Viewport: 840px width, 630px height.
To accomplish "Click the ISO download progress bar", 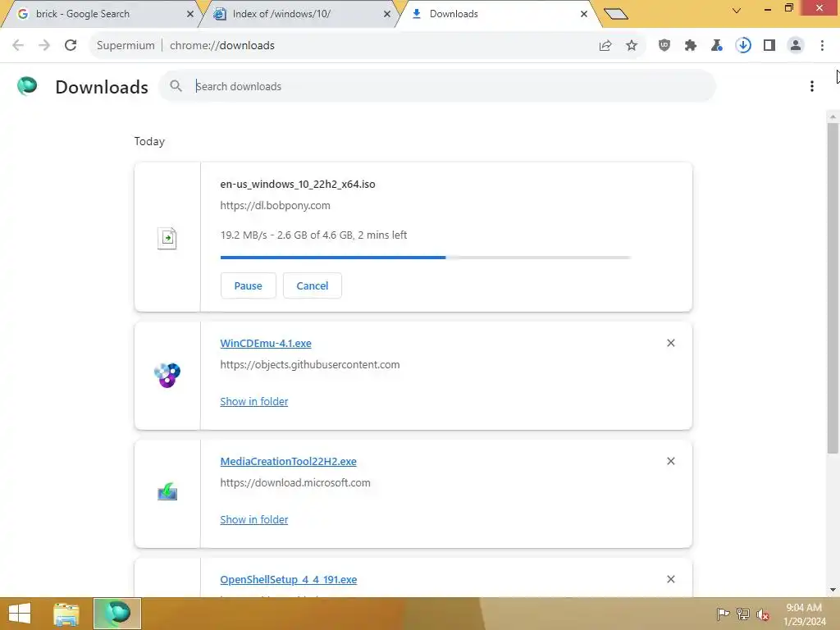I will (426, 258).
